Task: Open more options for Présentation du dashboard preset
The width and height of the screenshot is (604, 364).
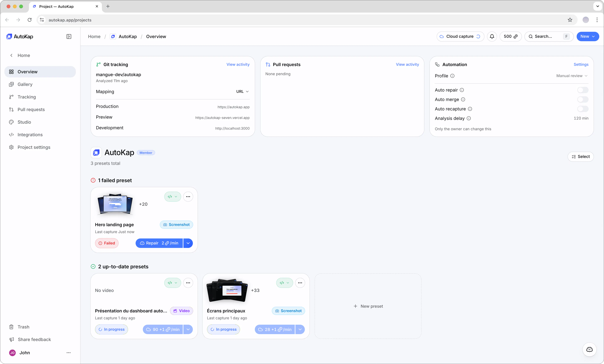Action: point(188,283)
